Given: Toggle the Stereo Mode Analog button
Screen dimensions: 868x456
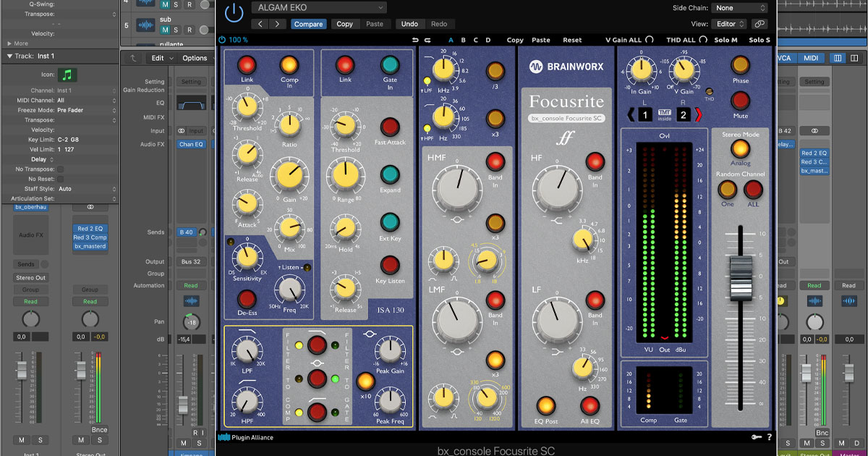Looking at the screenshot, I should coord(740,148).
